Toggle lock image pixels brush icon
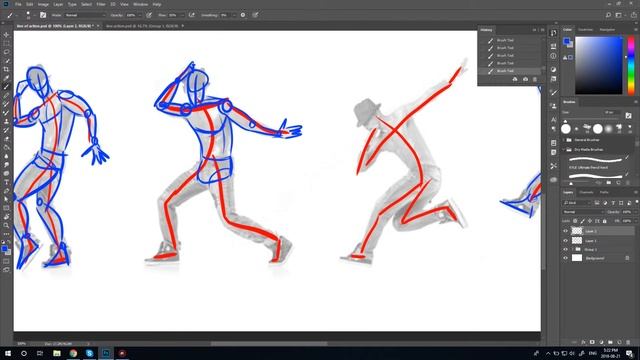The image size is (640, 360). pyautogui.click(x=582, y=221)
